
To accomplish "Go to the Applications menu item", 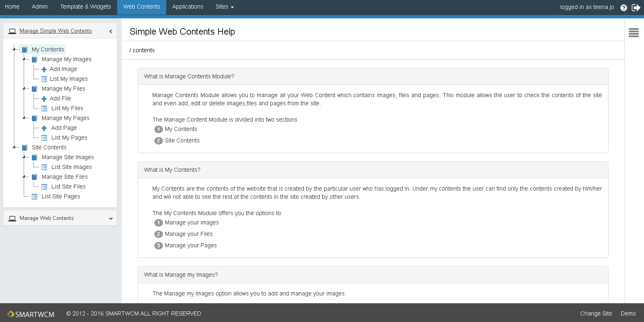I will (187, 7).
